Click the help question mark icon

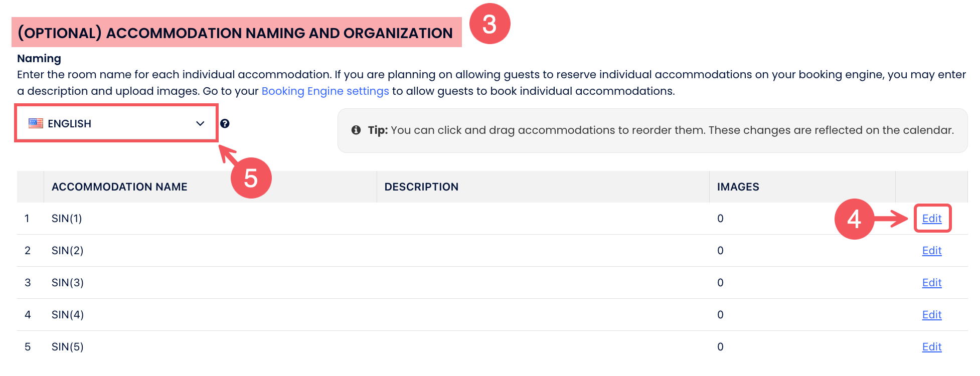tap(225, 124)
